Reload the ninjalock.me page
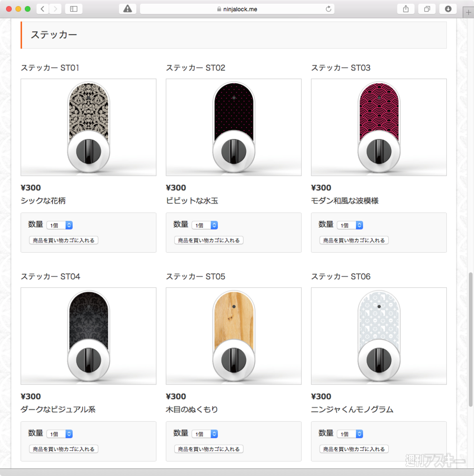Viewport: 474px width, 476px height. pyautogui.click(x=328, y=9)
